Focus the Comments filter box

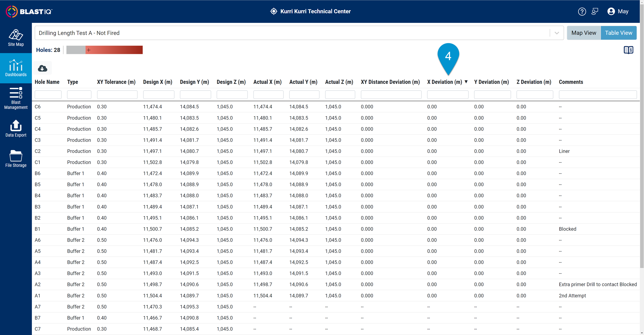[598, 95]
